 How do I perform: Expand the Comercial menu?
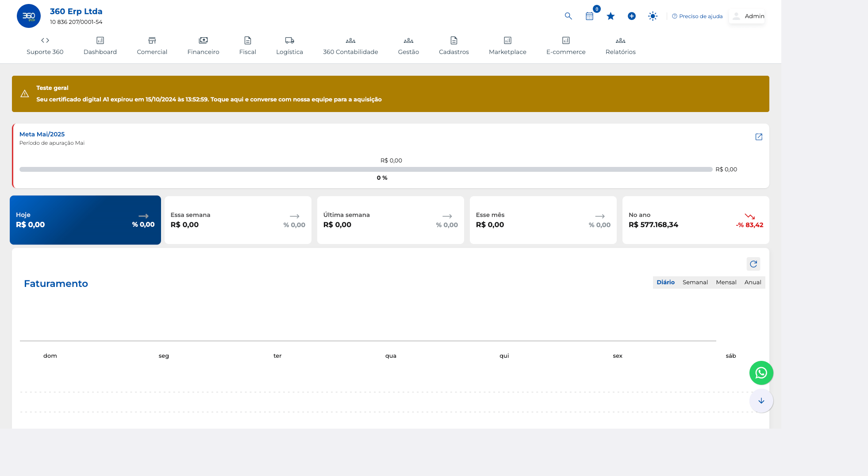(x=152, y=46)
